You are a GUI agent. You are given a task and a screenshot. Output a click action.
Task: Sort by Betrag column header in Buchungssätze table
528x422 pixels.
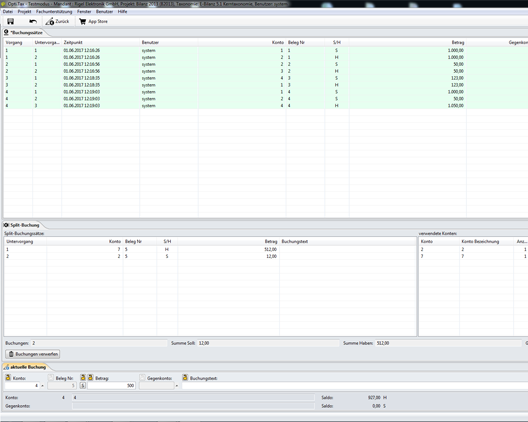[407, 42]
